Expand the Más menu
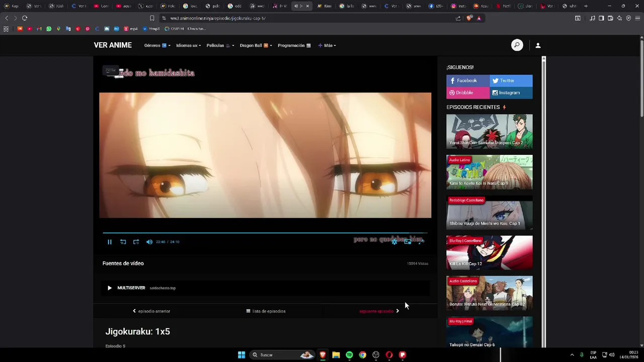The image size is (644, 362). (327, 45)
